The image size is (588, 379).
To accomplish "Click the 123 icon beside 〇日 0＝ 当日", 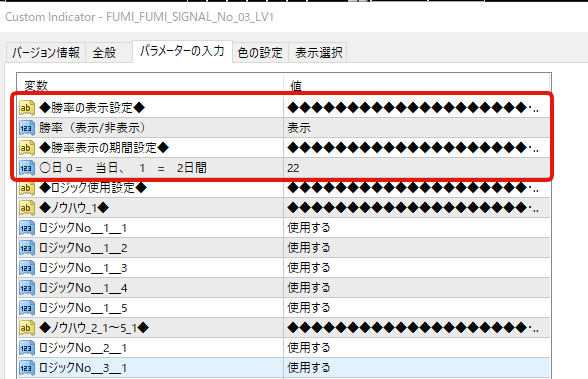I will coord(27,168).
